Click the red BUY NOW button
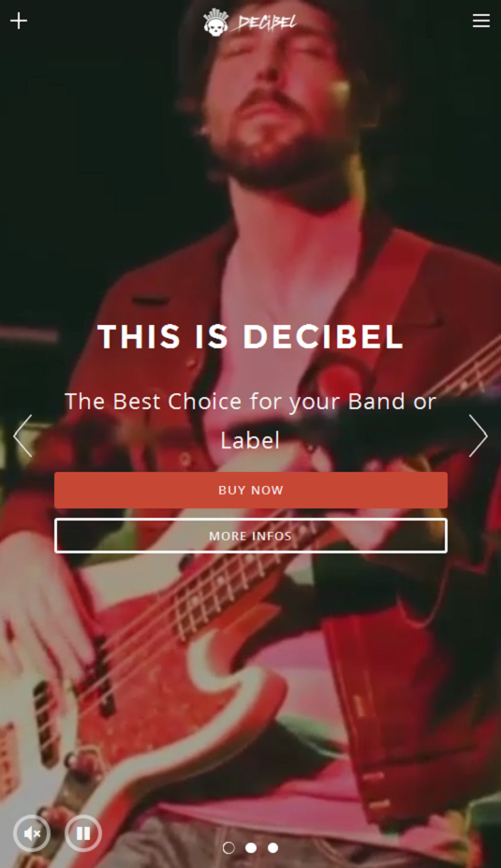 click(251, 490)
